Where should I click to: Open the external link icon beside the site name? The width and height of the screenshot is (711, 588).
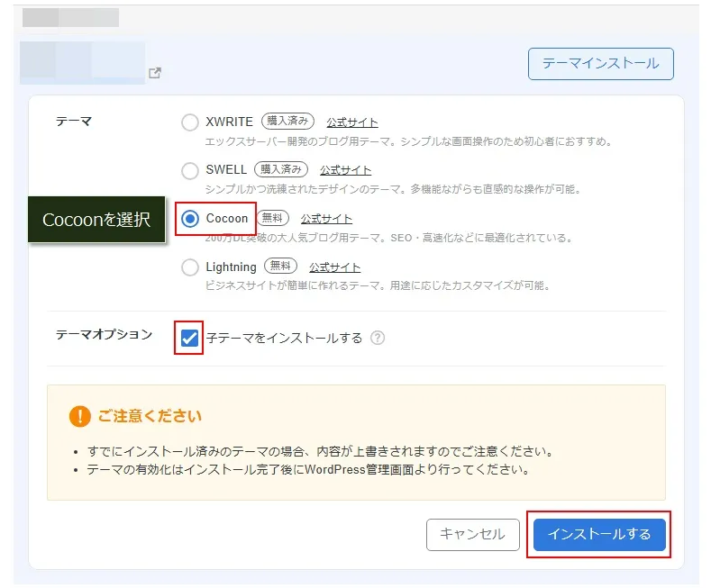tap(155, 74)
